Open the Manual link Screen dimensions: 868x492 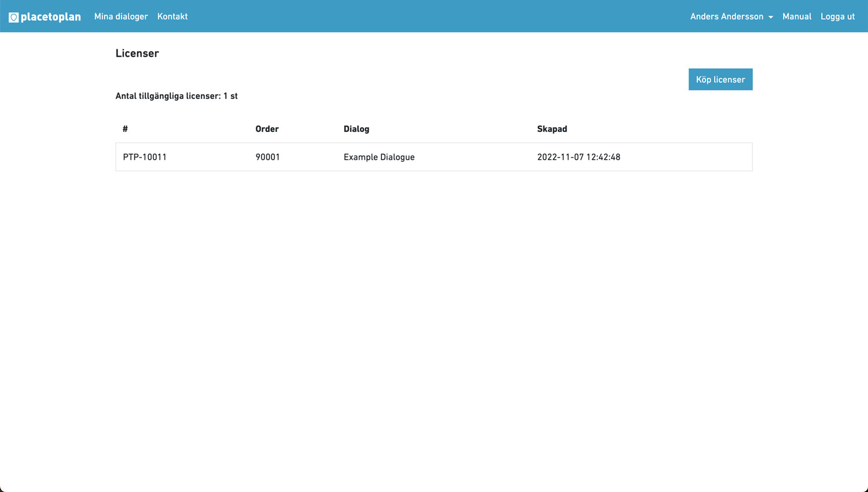[x=796, y=16]
